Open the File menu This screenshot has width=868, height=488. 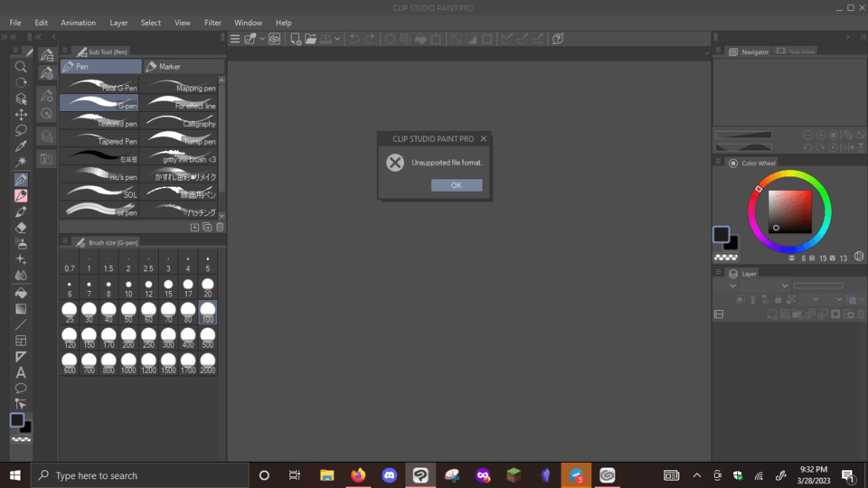[15, 23]
